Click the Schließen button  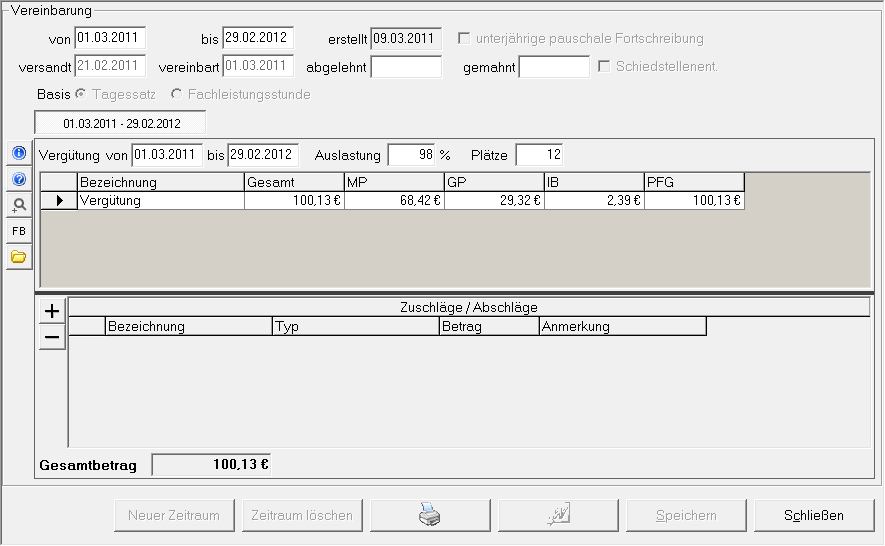[x=813, y=516]
